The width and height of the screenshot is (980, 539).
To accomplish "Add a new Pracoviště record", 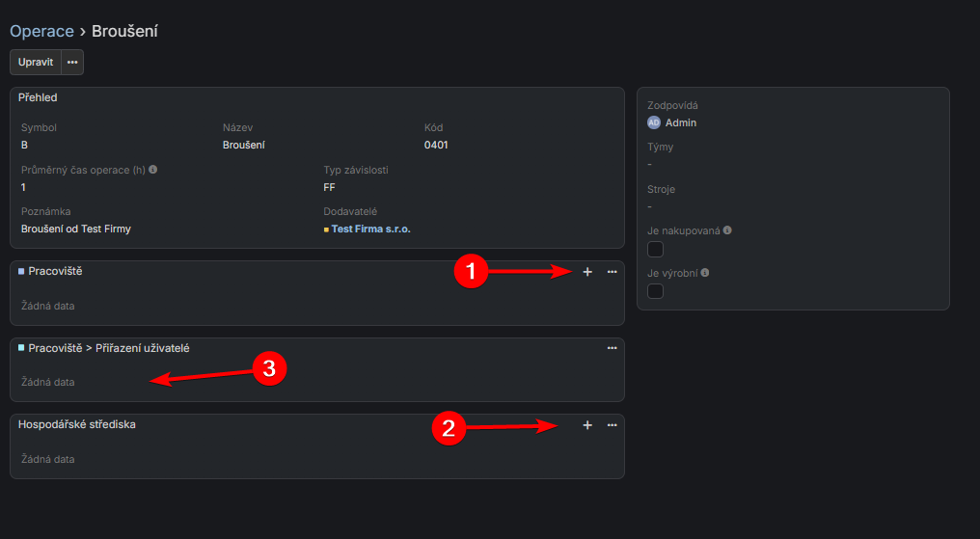I will click(587, 272).
